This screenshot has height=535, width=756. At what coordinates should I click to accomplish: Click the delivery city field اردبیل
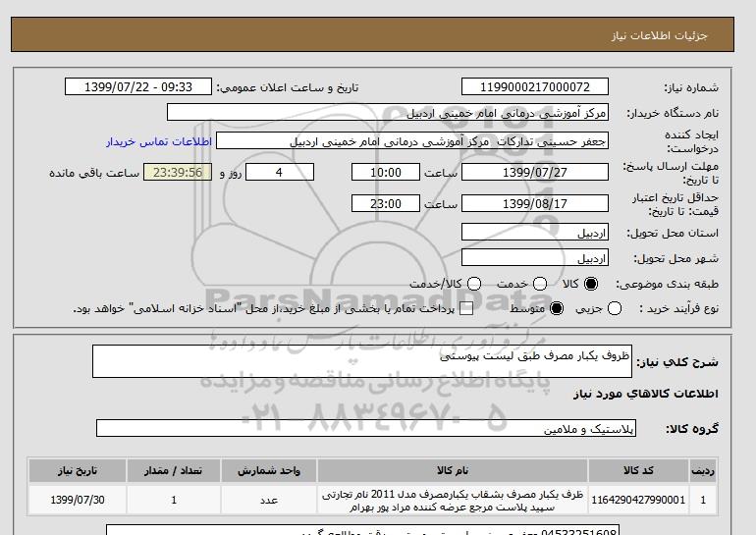point(535,258)
